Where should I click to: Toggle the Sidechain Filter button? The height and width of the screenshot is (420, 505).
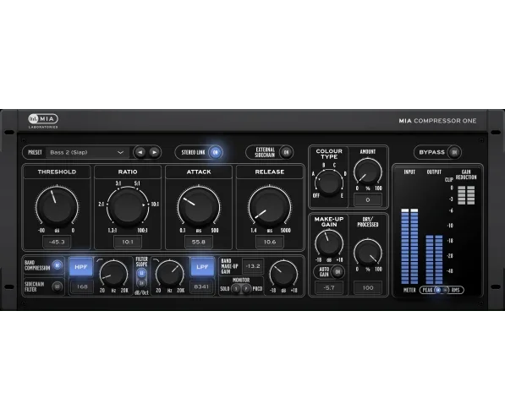(x=58, y=286)
